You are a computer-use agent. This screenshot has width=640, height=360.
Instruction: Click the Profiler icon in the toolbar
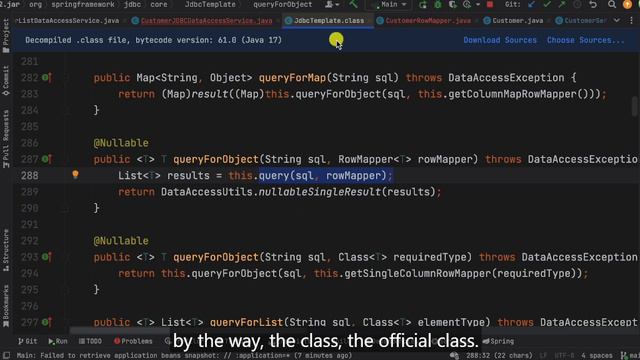tap(467, 4)
